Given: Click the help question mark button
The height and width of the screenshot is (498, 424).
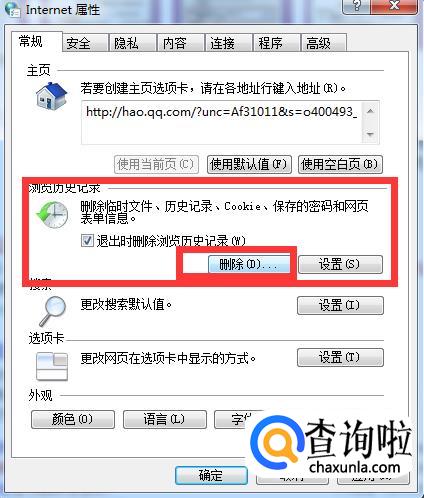Looking at the screenshot, I should (356, 6).
